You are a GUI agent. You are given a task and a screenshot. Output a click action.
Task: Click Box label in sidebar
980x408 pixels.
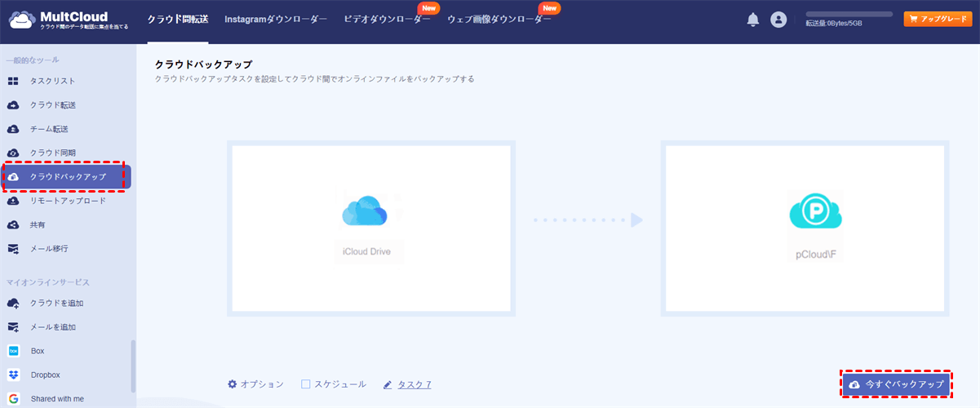coord(38,351)
